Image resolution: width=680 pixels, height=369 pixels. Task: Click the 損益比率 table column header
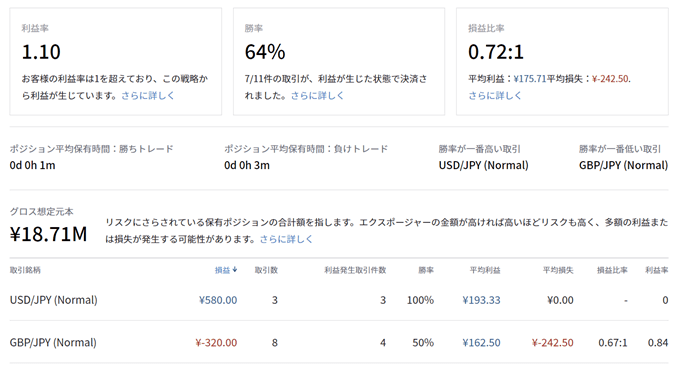[x=612, y=270]
